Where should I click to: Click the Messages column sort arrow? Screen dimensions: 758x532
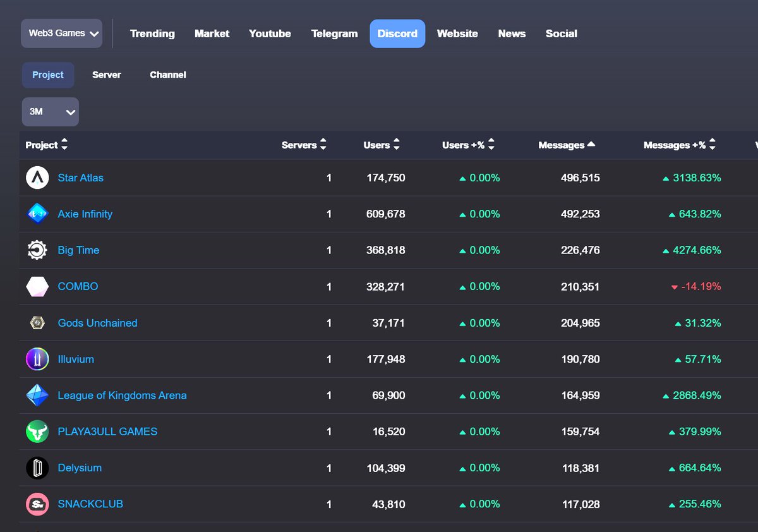(591, 144)
